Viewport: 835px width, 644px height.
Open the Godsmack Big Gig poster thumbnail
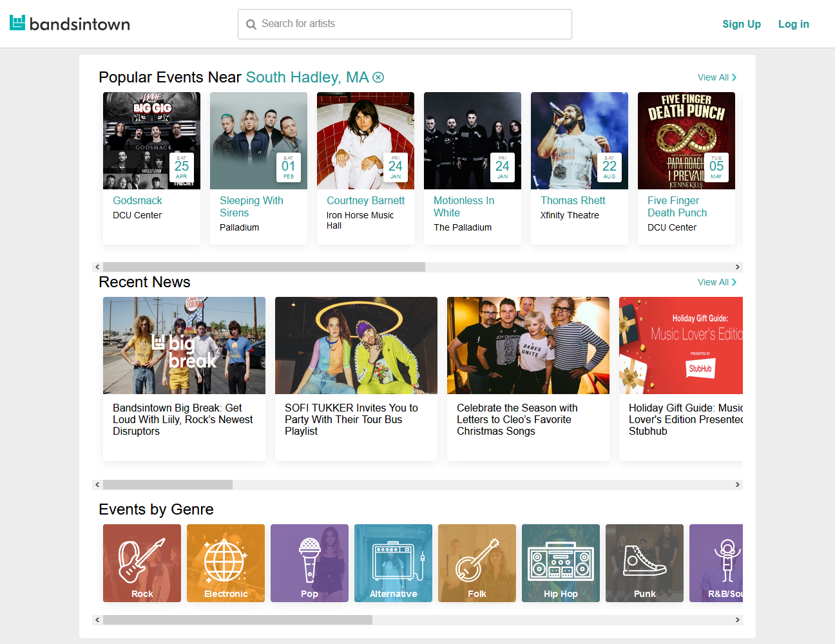click(x=151, y=140)
